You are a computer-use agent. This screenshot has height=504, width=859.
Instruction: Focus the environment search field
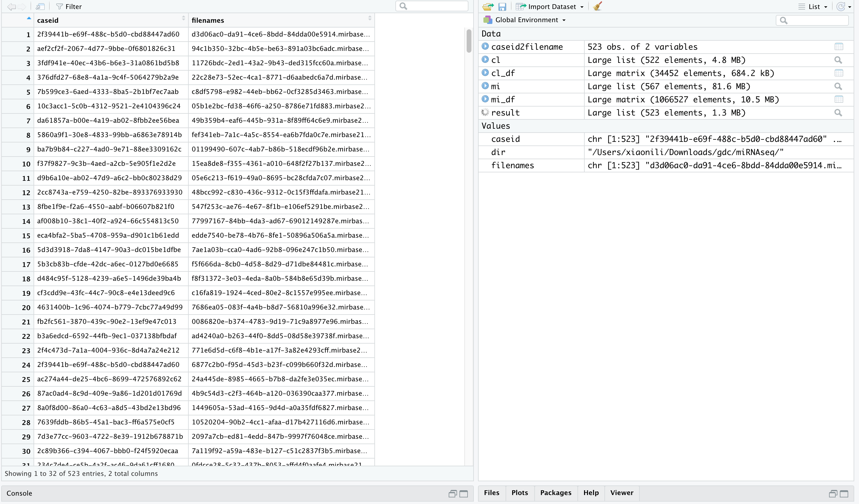(812, 20)
